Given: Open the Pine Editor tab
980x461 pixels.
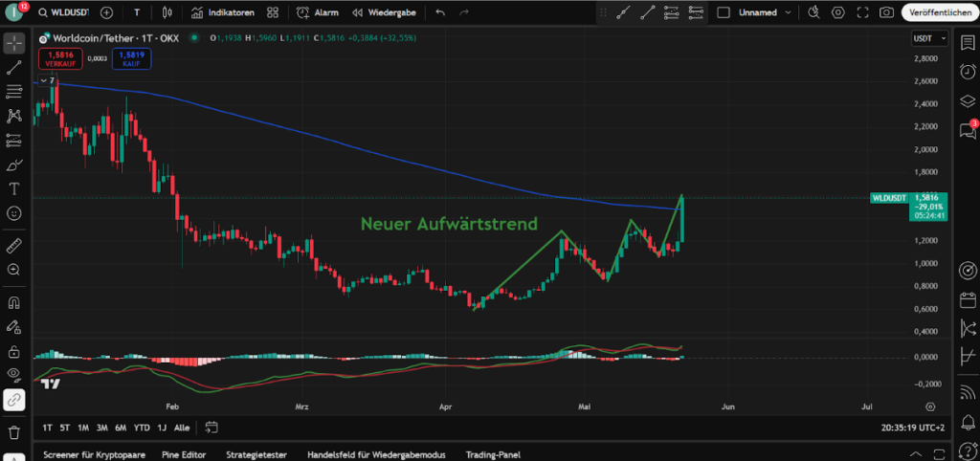Looking at the screenshot, I should pos(186,454).
